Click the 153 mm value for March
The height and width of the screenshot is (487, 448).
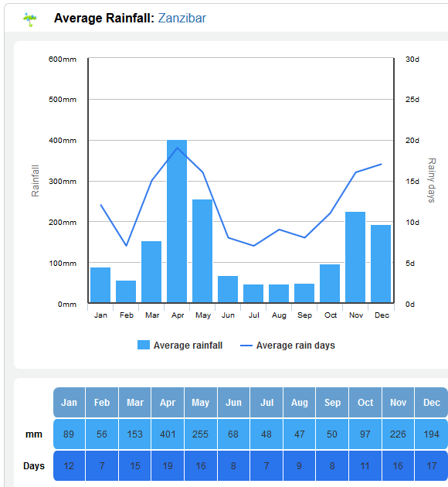[135, 434]
